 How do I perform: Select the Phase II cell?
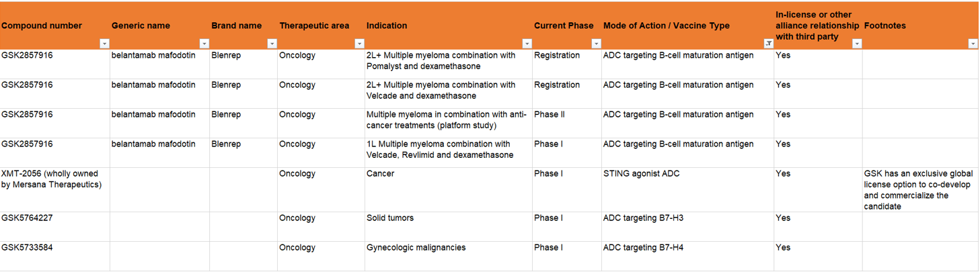tap(566, 123)
